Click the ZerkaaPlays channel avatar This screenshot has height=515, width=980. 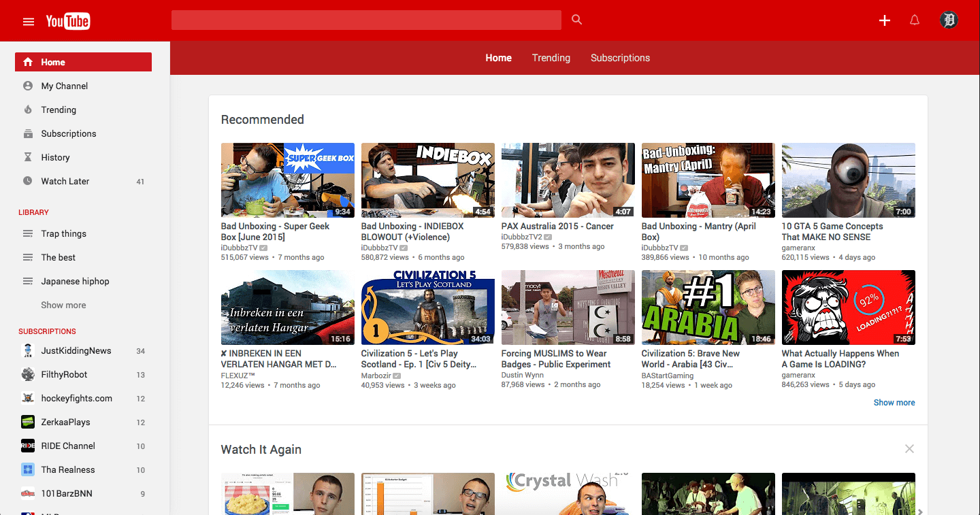coord(28,422)
